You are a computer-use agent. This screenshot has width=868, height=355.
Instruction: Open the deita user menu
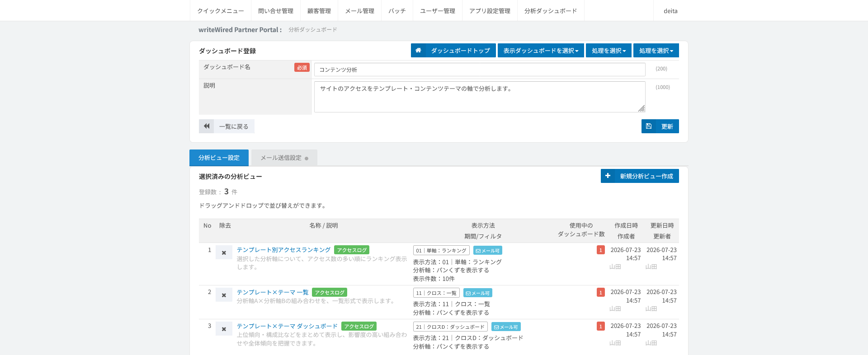670,11
